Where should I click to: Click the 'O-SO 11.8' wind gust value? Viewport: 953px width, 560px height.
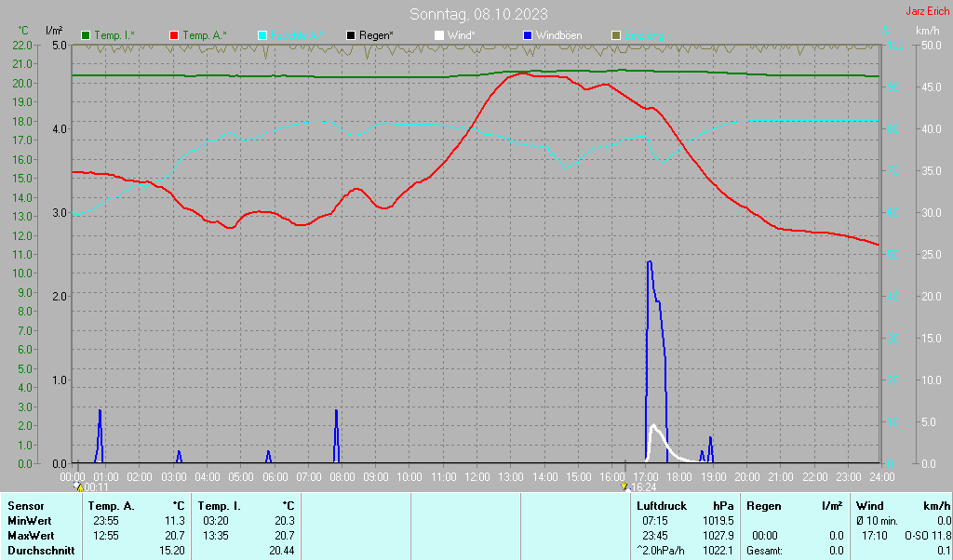pyautogui.click(x=928, y=537)
